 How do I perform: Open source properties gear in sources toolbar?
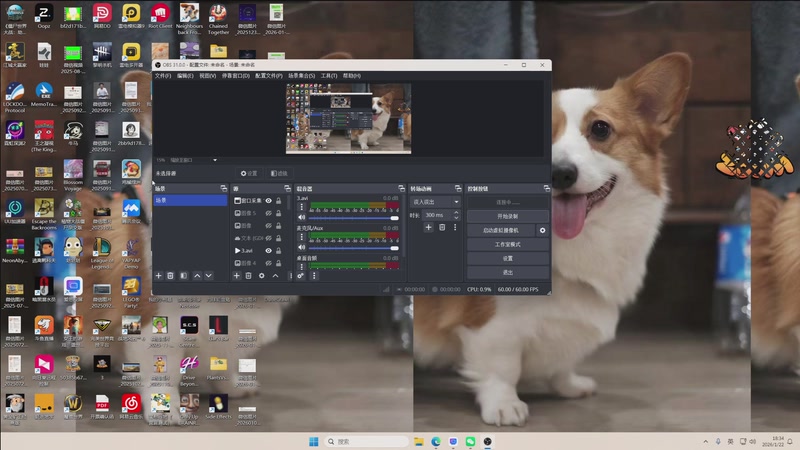[x=262, y=275]
